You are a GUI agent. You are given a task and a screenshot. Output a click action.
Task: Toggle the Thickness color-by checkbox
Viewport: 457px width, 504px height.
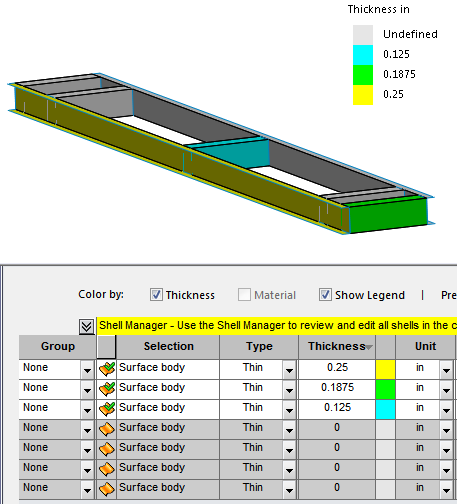point(156,295)
